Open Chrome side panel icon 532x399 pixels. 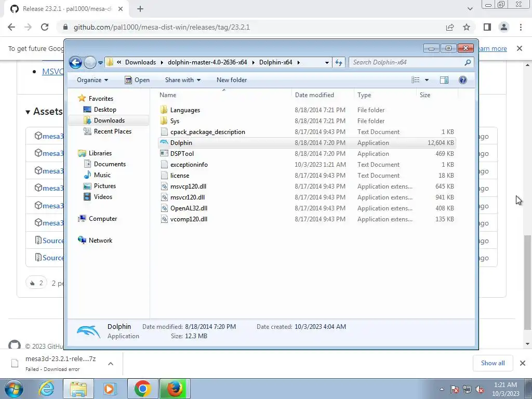[487, 27]
